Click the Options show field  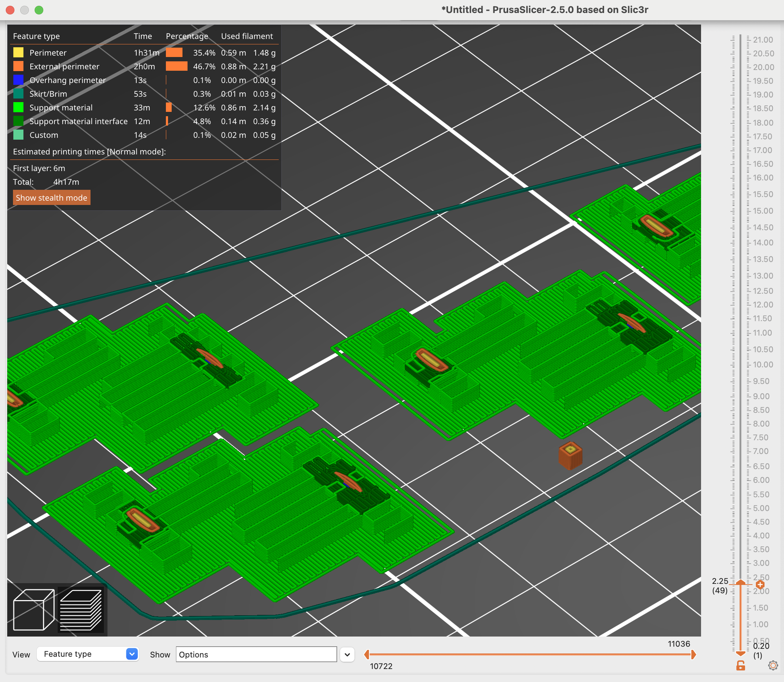coord(256,655)
